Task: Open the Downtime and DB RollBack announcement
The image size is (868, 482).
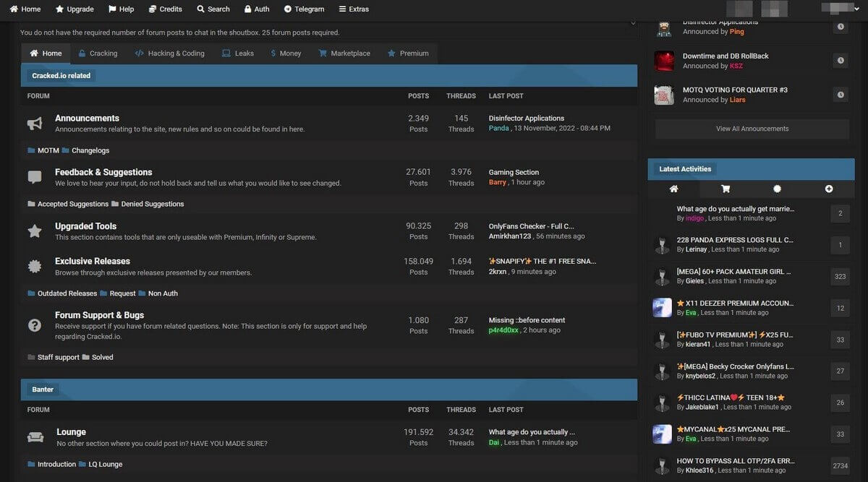Action: (x=726, y=56)
